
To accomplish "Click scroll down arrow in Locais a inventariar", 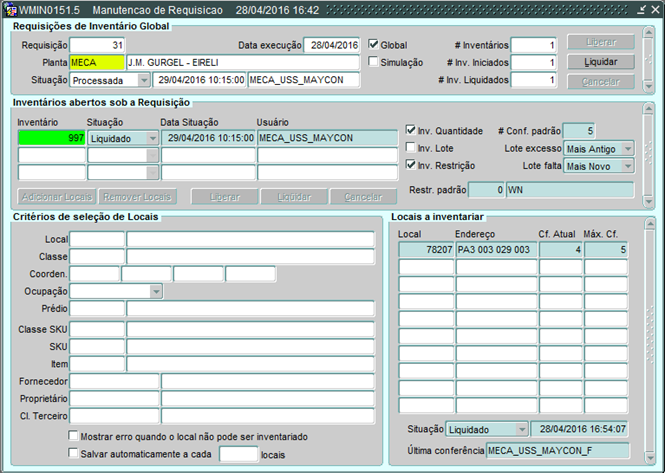I will [x=650, y=461].
